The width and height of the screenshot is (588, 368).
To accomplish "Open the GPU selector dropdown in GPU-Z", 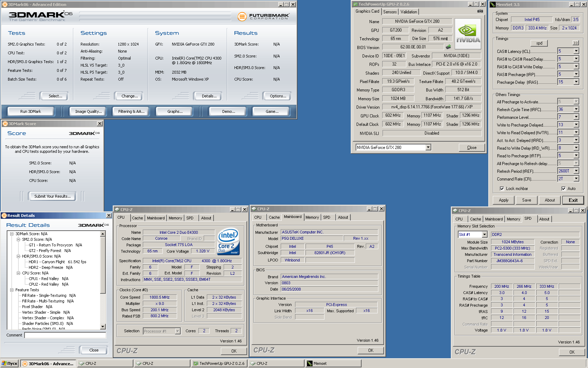I will pos(428,148).
